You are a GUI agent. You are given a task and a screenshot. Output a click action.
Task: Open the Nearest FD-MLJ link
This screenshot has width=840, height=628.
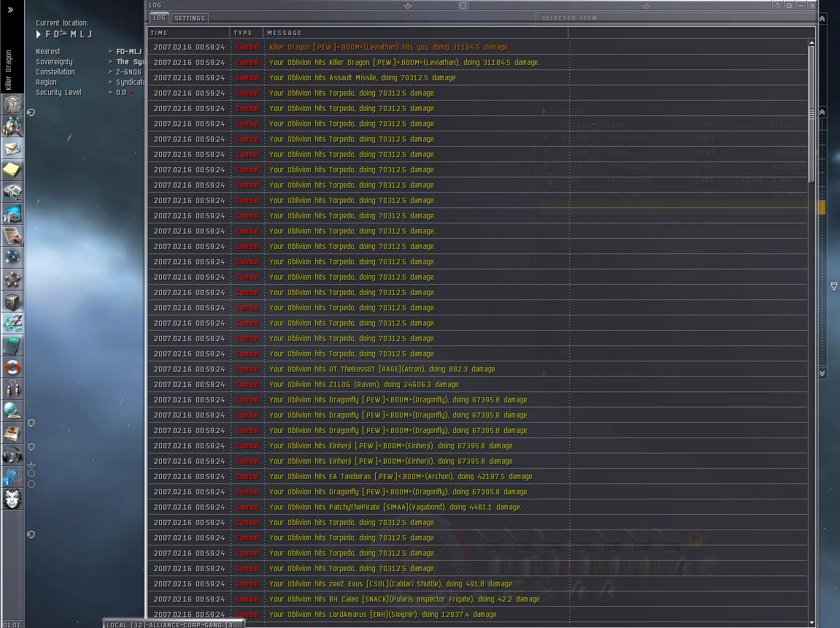point(129,51)
